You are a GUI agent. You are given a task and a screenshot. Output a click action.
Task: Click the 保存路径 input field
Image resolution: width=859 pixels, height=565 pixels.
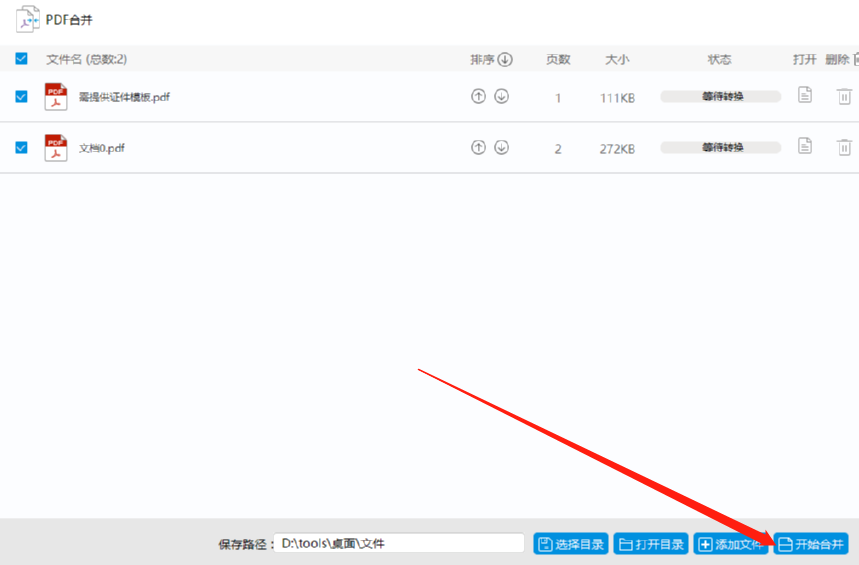pos(399,543)
